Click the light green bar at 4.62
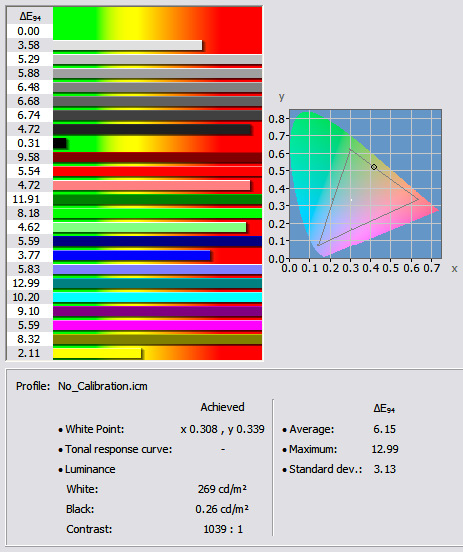 149,227
